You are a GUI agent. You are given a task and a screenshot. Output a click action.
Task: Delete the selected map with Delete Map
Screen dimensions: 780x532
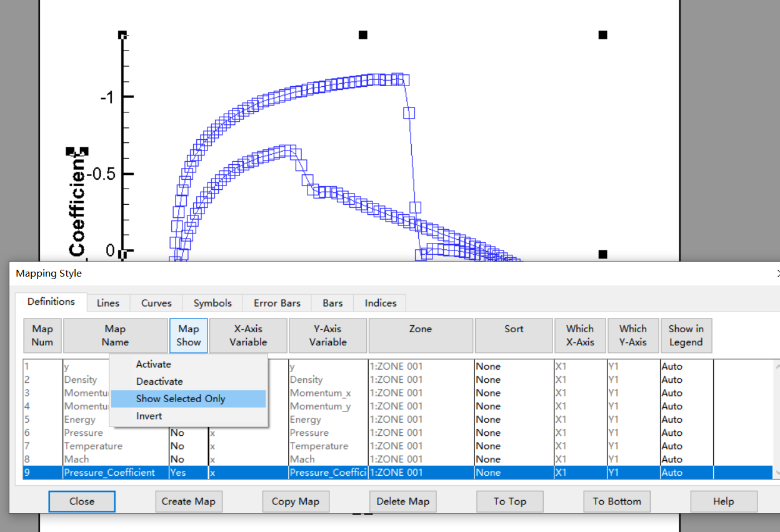click(402, 501)
